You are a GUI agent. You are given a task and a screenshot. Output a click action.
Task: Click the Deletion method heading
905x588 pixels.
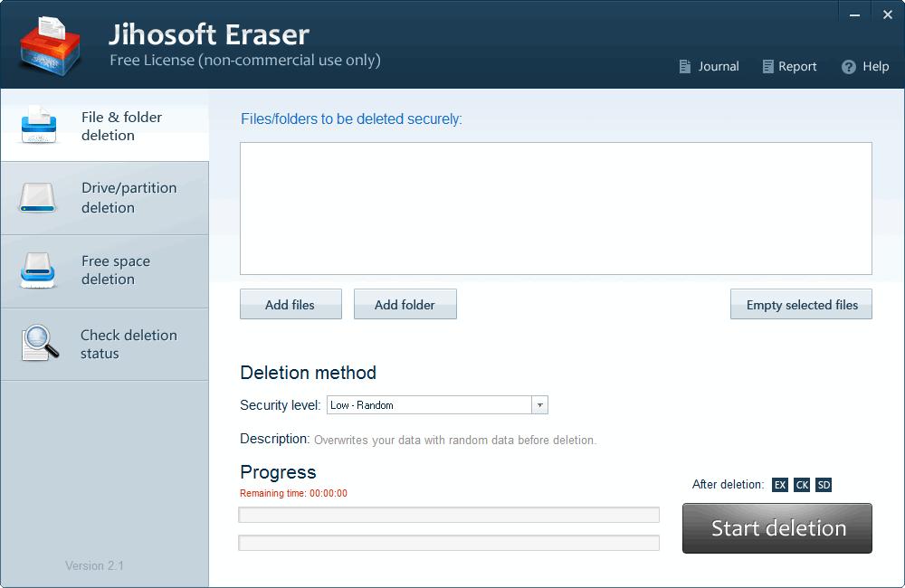[x=309, y=373]
